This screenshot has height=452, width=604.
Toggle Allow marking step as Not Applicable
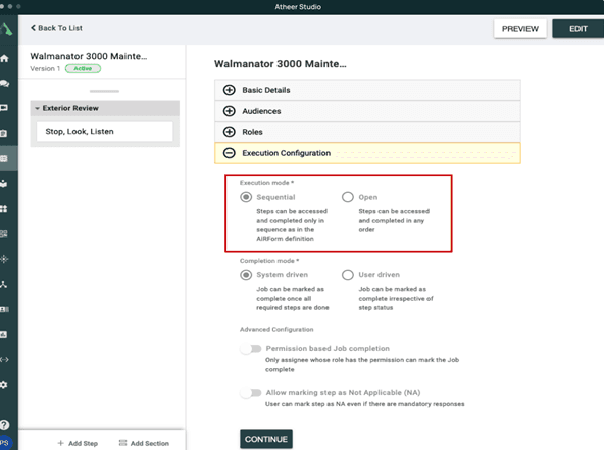(251, 393)
